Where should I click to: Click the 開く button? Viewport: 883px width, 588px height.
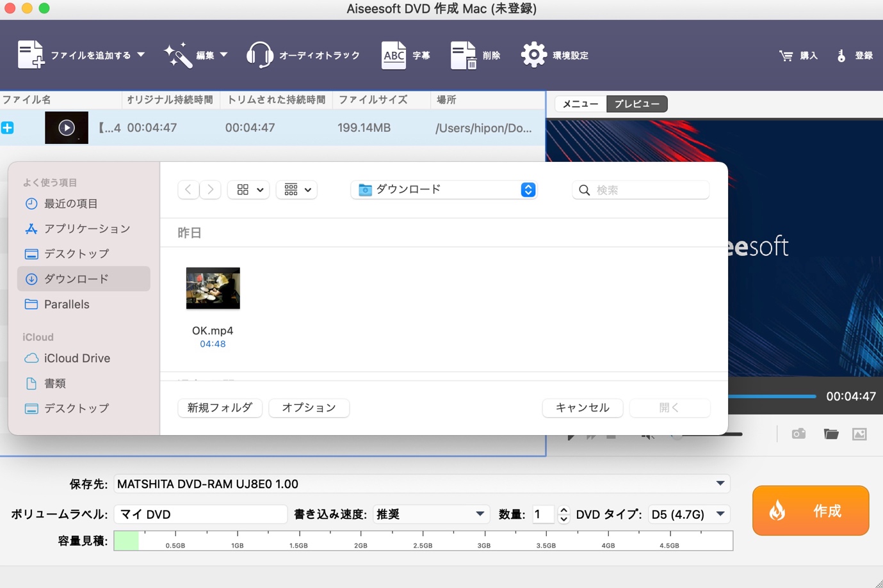pos(670,408)
